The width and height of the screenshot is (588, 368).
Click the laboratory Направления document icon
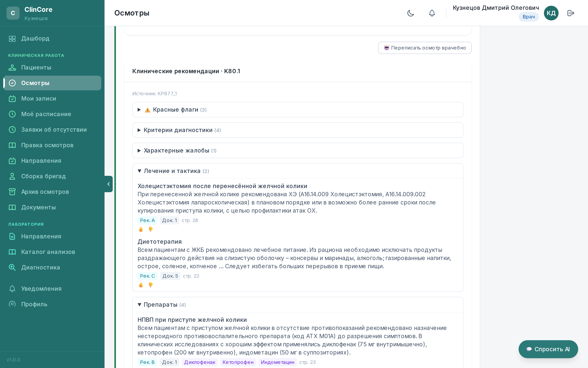coord(12,236)
